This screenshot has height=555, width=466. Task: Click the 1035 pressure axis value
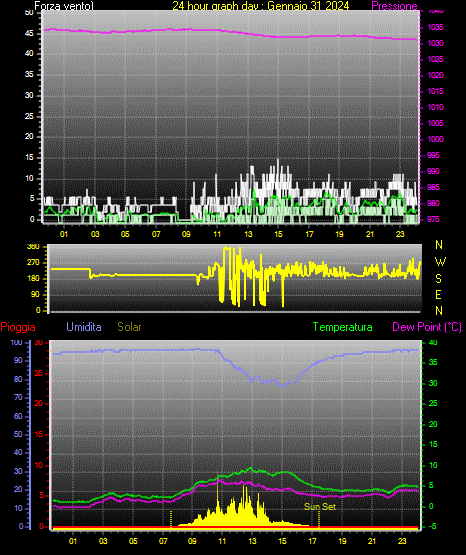435,27
